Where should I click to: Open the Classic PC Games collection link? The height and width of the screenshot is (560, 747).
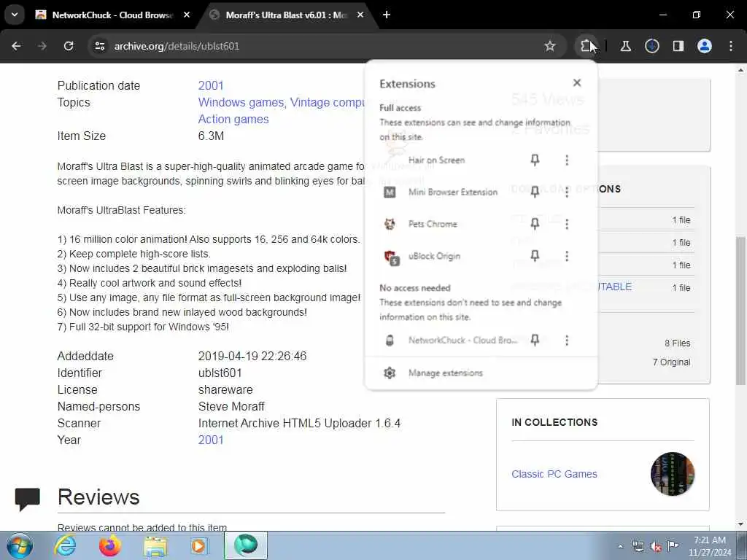554,474
